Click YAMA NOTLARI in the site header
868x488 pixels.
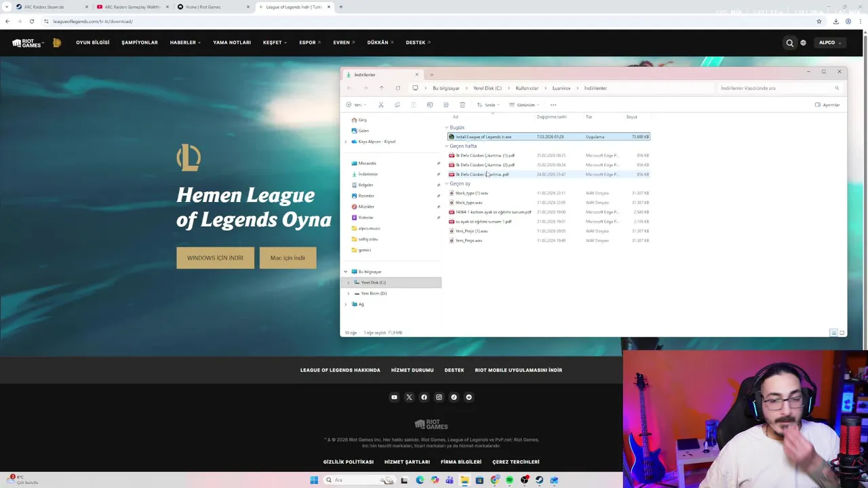(x=232, y=43)
